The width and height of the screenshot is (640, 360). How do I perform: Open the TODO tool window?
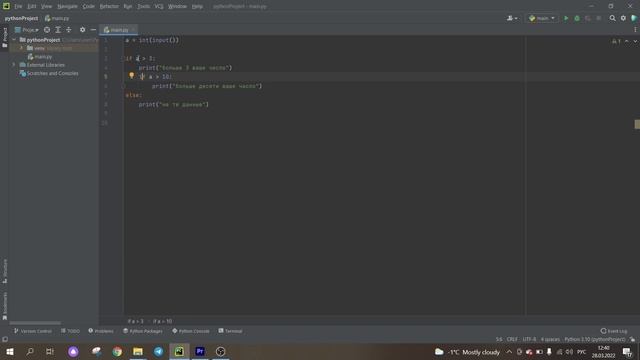70,331
